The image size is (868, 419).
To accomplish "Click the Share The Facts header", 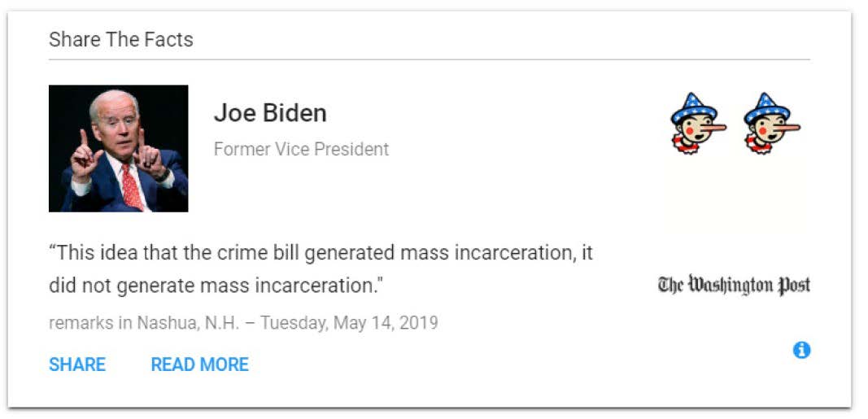I will (x=121, y=39).
